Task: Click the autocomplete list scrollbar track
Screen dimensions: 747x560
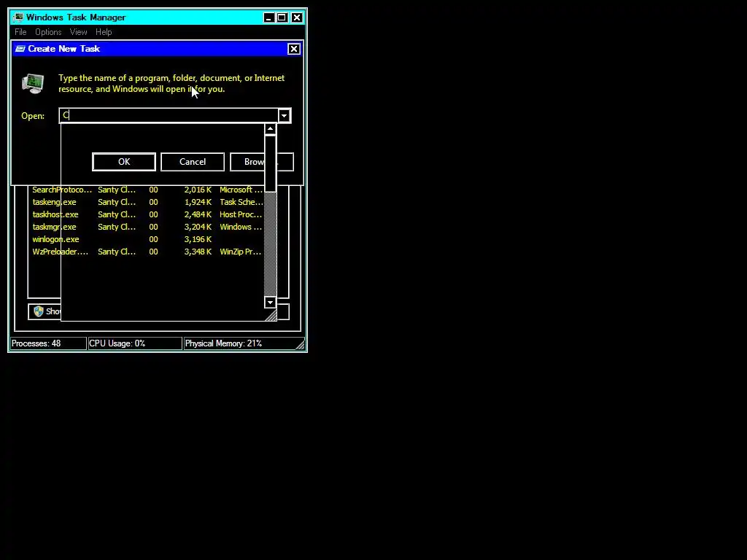Action: [x=270, y=244]
